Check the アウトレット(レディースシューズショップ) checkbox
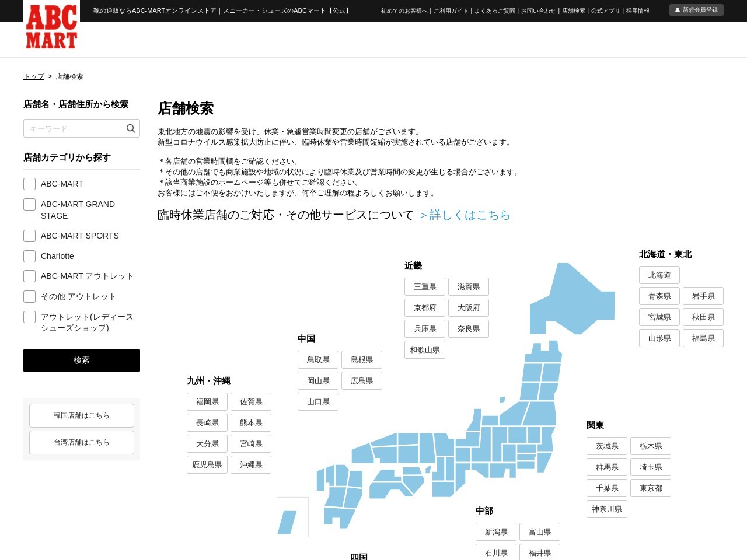The image size is (747, 560). pyautogui.click(x=30, y=317)
